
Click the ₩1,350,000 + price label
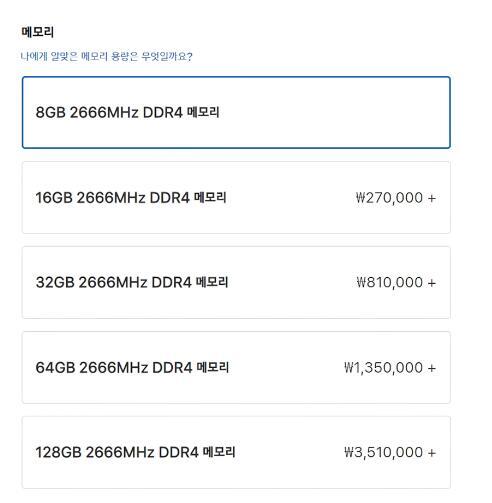(390, 368)
